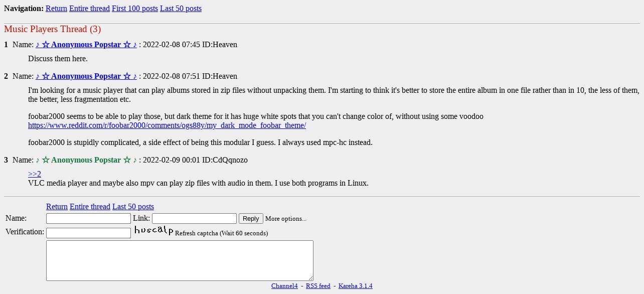The width and height of the screenshot is (644, 294).
Task: Click post 2 Anonymous Popstar name link
Action: [x=86, y=76]
